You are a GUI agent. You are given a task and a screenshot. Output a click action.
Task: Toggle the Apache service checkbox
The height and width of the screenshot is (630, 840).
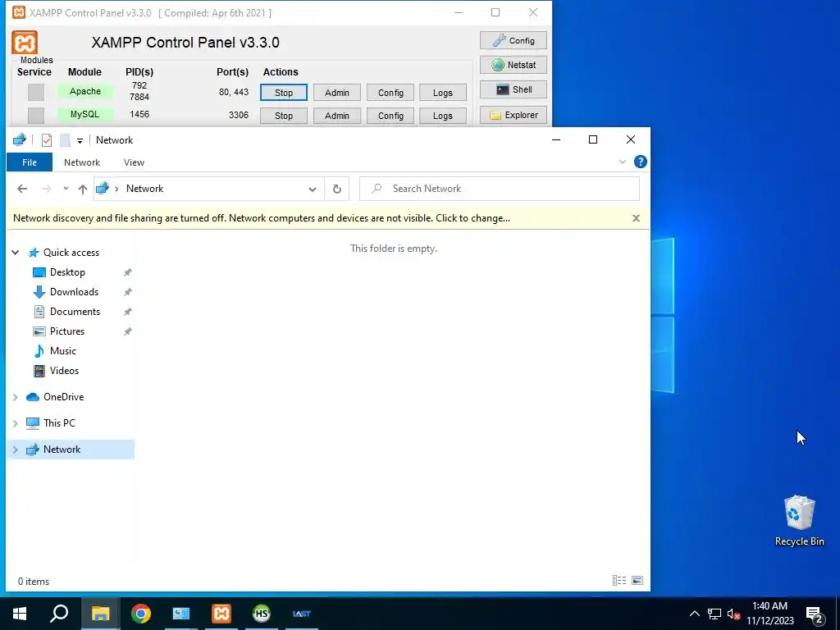tap(36, 92)
